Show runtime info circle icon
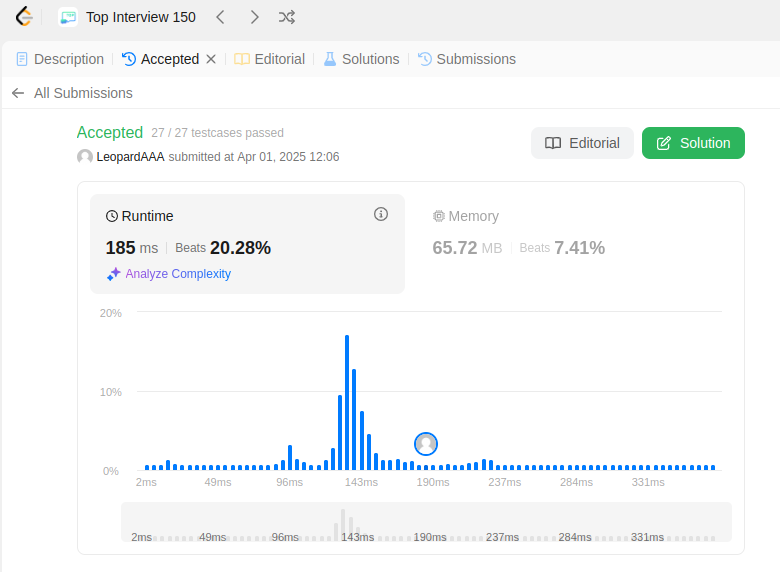Image resolution: width=780 pixels, height=572 pixels. [x=381, y=214]
